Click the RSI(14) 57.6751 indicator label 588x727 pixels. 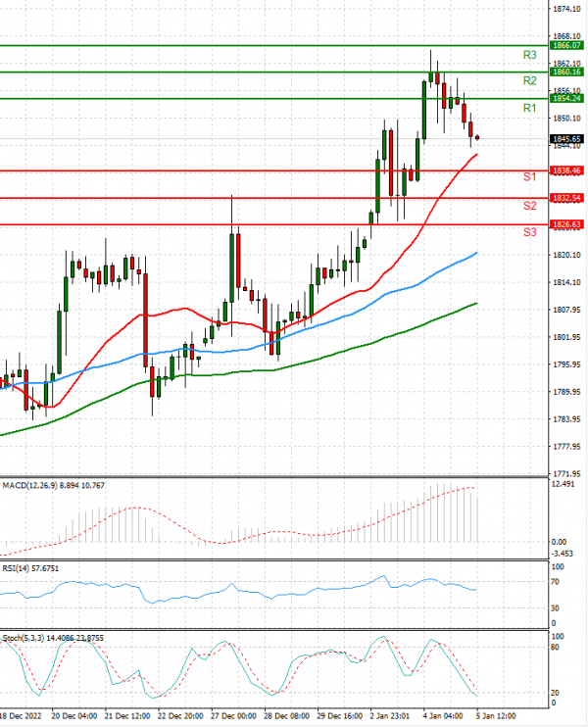30,568
